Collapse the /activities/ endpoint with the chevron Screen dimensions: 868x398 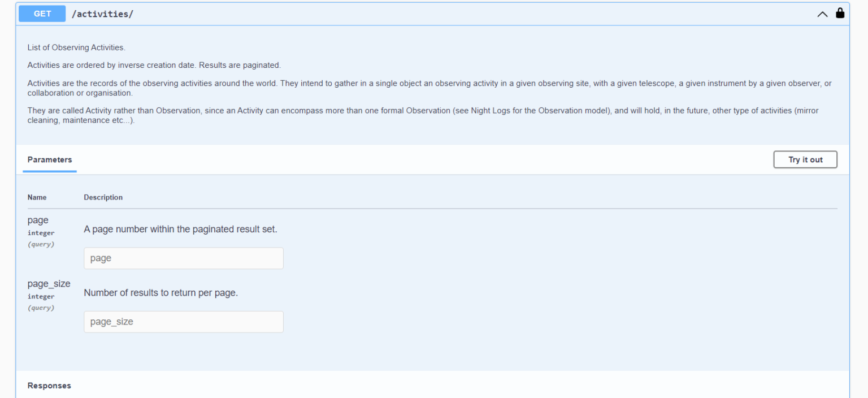pyautogui.click(x=822, y=14)
